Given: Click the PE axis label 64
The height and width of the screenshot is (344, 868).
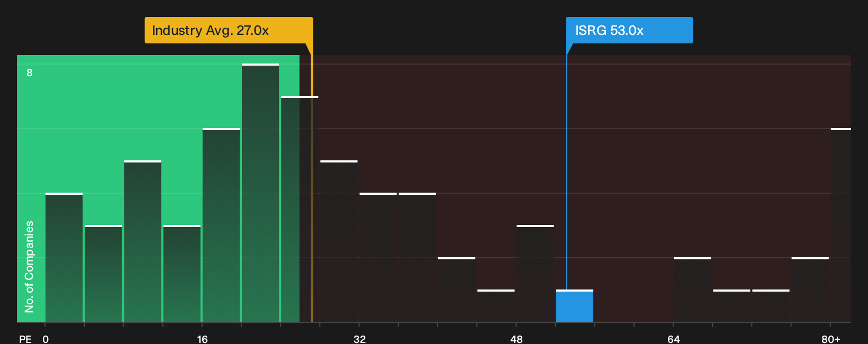Looking at the screenshot, I should point(673,339).
